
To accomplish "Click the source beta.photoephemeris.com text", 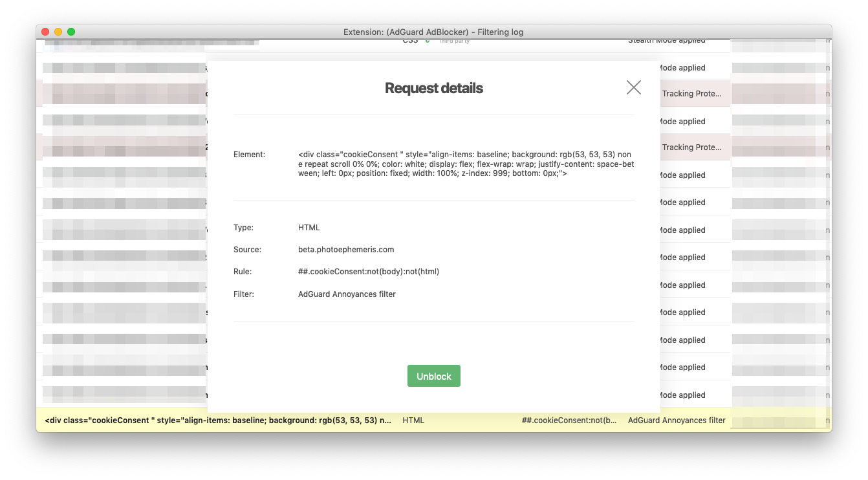I will [x=346, y=250].
